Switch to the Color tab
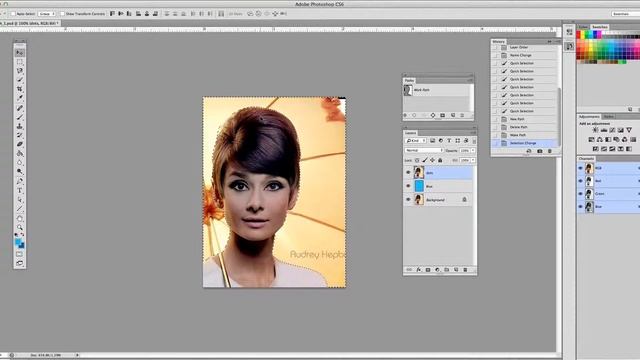 (583, 27)
